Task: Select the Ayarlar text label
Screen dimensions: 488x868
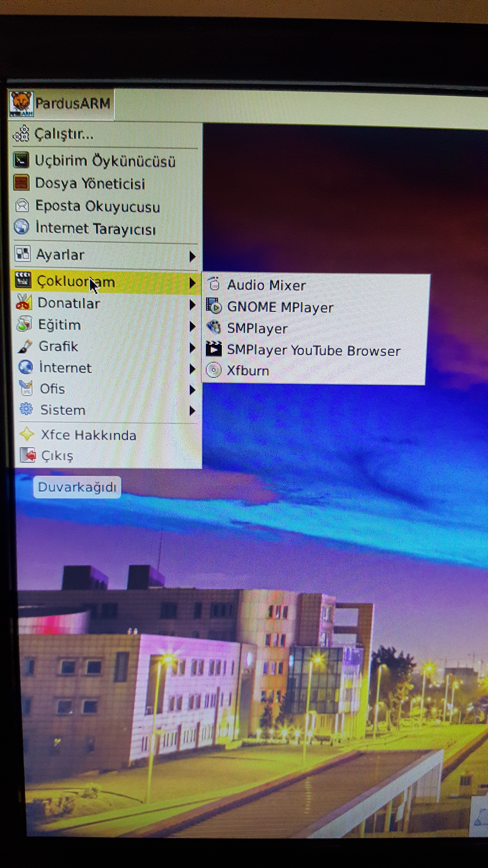Action: point(60,255)
